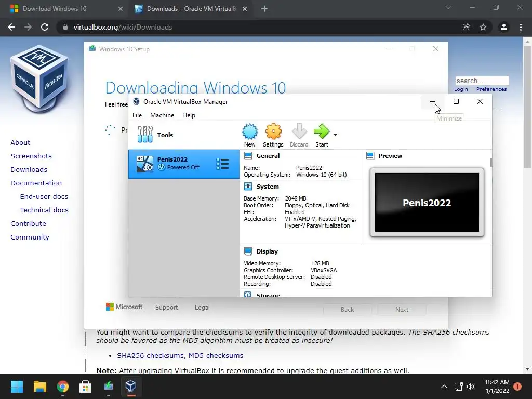532x399 pixels.
Task: Click the VirtualBox Manager details scrollbar
Action: 491,162
